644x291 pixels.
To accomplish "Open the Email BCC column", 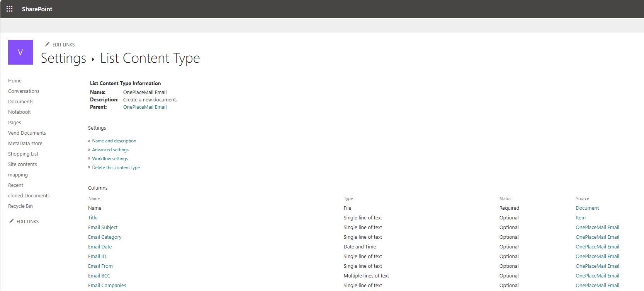I will pyautogui.click(x=99, y=276).
